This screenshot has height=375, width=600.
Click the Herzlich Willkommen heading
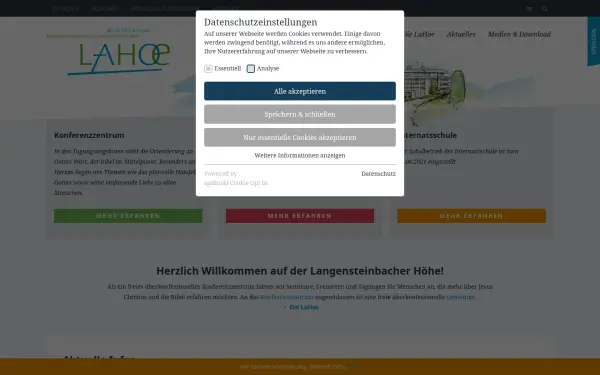point(300,271)
